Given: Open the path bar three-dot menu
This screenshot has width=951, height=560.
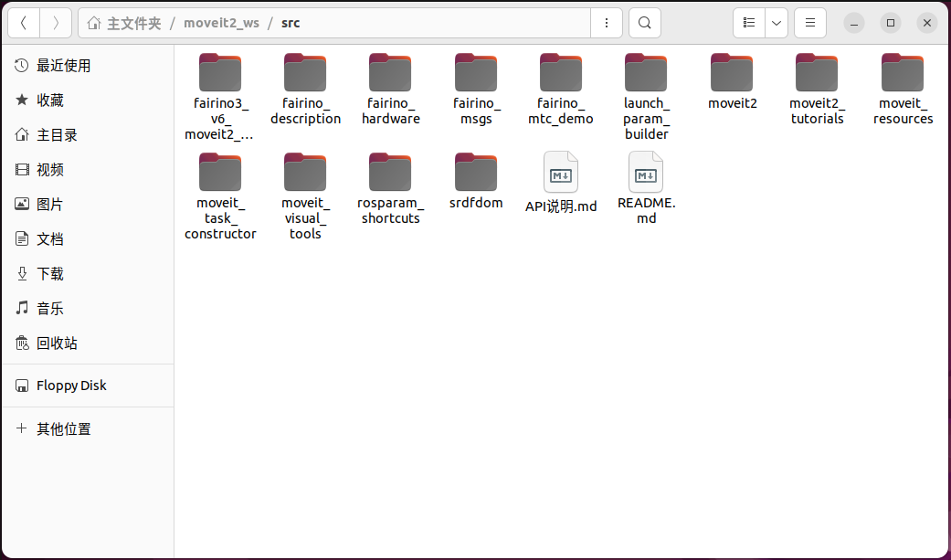Looking at the screenshot, I should pos(607,23).
